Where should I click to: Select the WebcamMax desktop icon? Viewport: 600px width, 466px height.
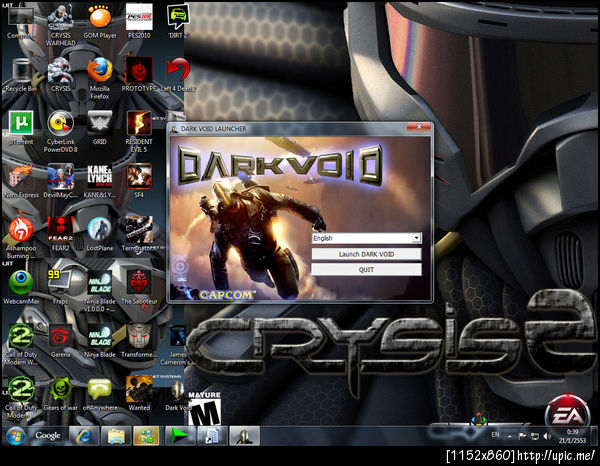point(21,288)
